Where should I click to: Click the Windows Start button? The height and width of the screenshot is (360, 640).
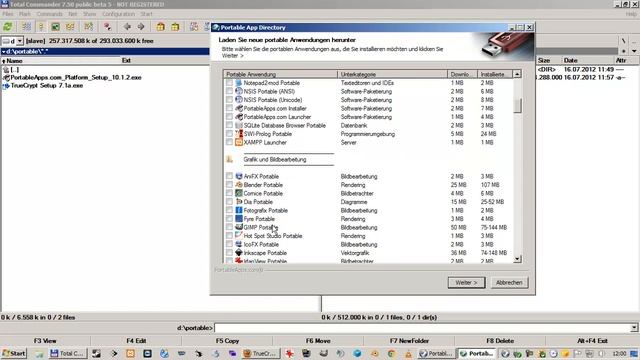(14, 353)
